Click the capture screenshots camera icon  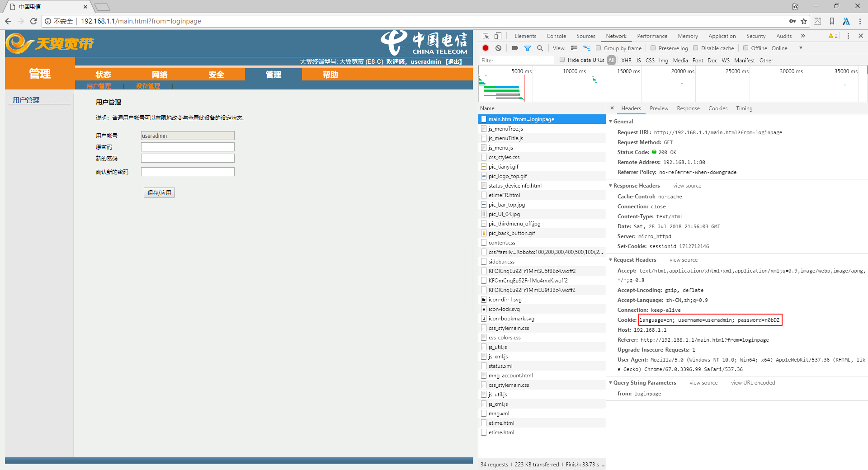515,48
